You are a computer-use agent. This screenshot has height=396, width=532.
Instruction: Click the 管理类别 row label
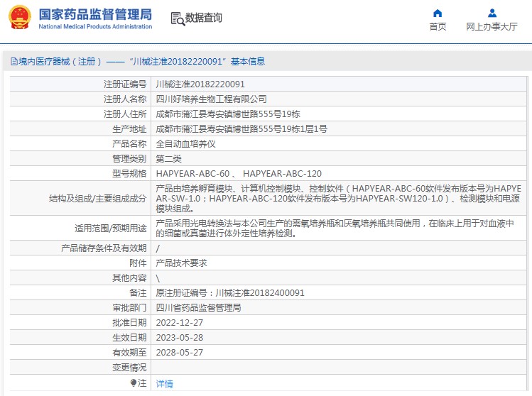[x=129, y=159]
